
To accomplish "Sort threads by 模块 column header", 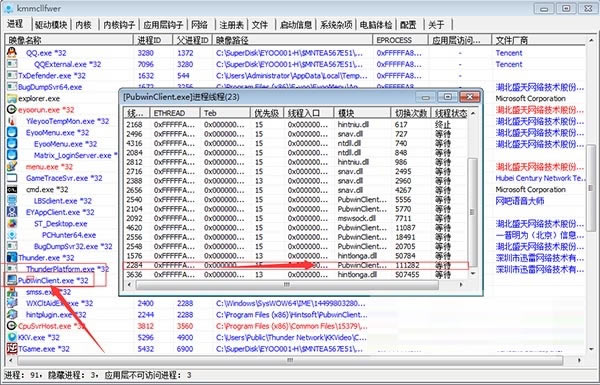I will pyautogui.click(x=362, y=113).
